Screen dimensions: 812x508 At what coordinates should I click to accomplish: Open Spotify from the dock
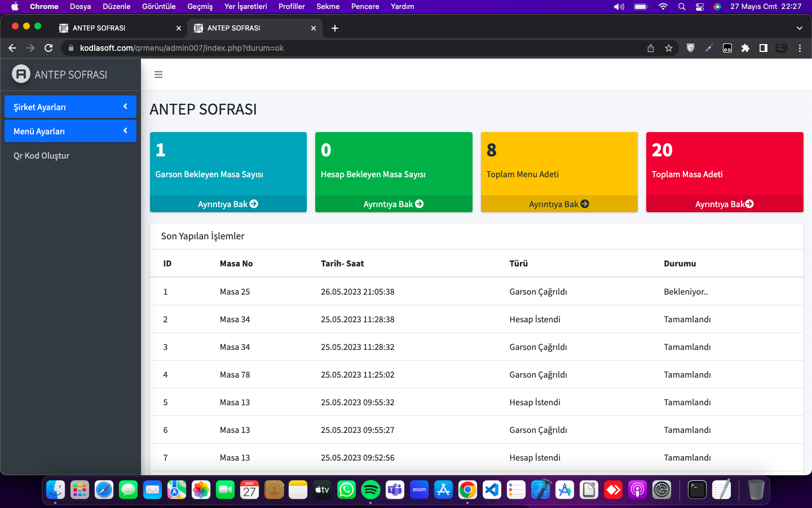tap(370, 490)
